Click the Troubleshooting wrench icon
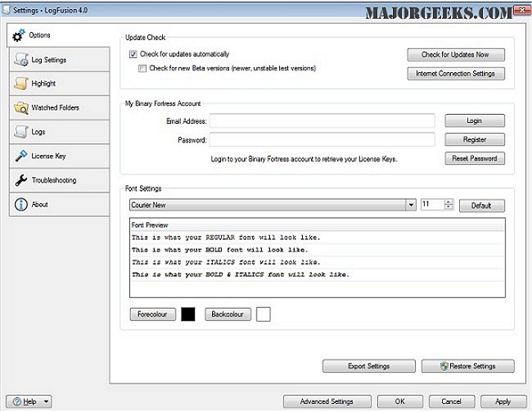The image size is (532, 412). (21, 180)
